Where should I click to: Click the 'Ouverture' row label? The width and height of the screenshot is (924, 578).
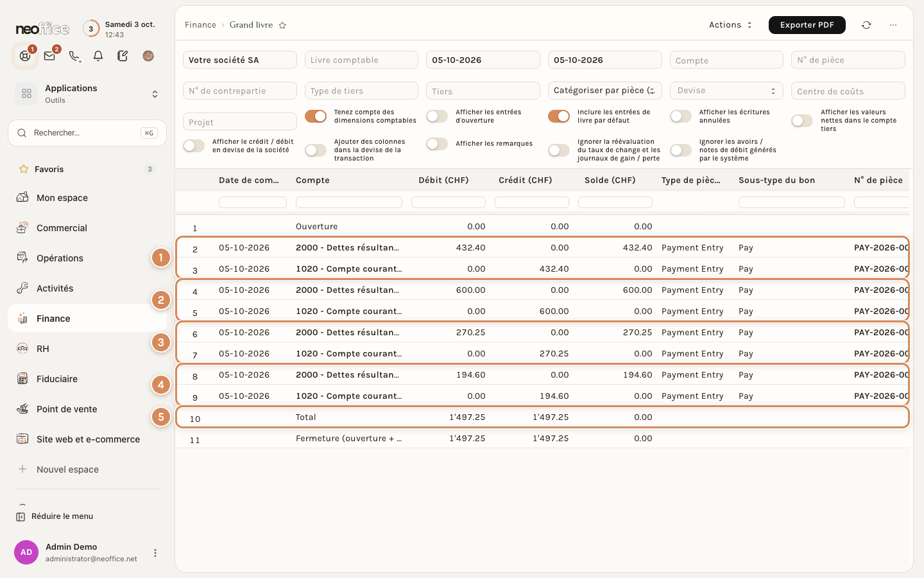coord(317,227)
